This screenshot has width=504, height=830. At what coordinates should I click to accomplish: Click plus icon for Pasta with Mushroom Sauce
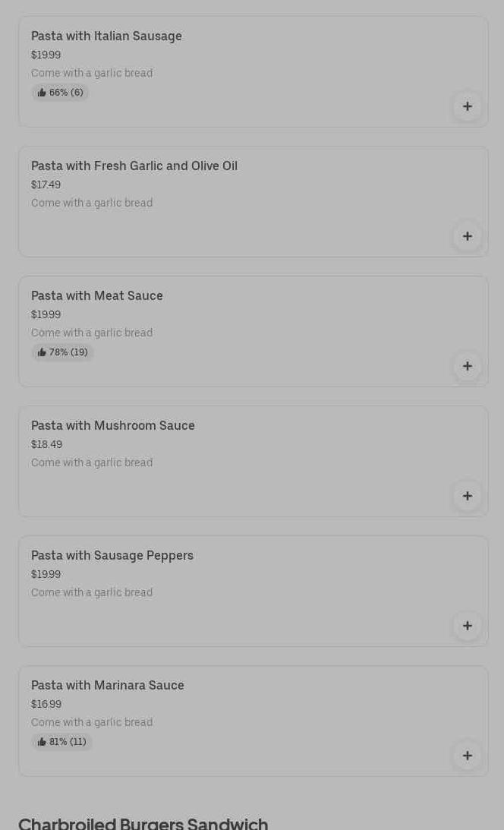(x=468, y=496)
